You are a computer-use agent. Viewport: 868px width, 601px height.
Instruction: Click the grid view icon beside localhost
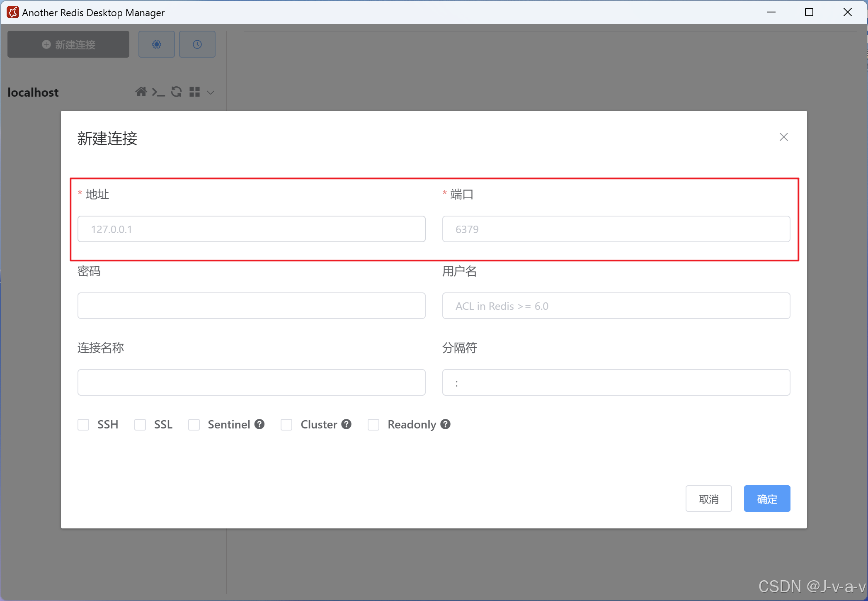(x=194, y=92)
